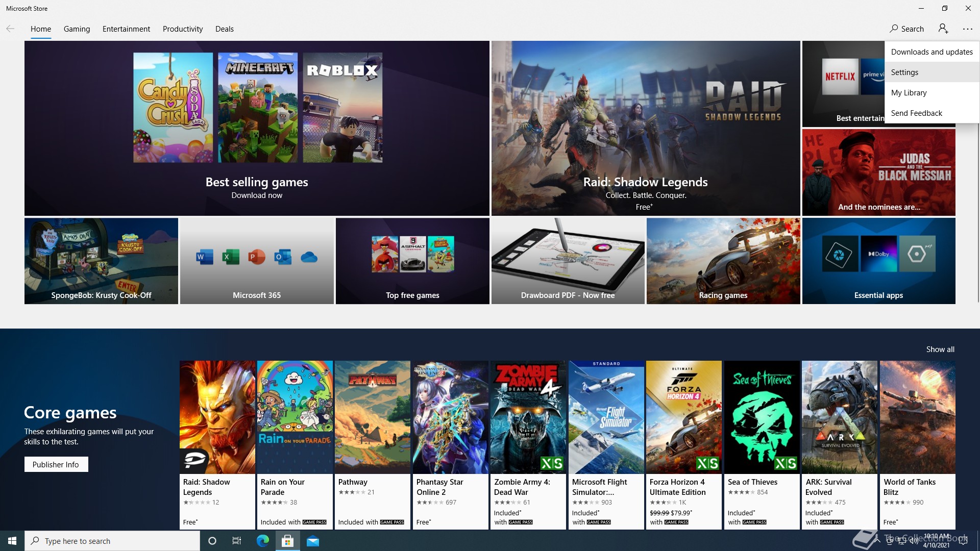Image resolution: width=980 pixels, height=551 pixels.
Task: Open Zombie Army 4: Dead War card
Action: pos(528,445)
